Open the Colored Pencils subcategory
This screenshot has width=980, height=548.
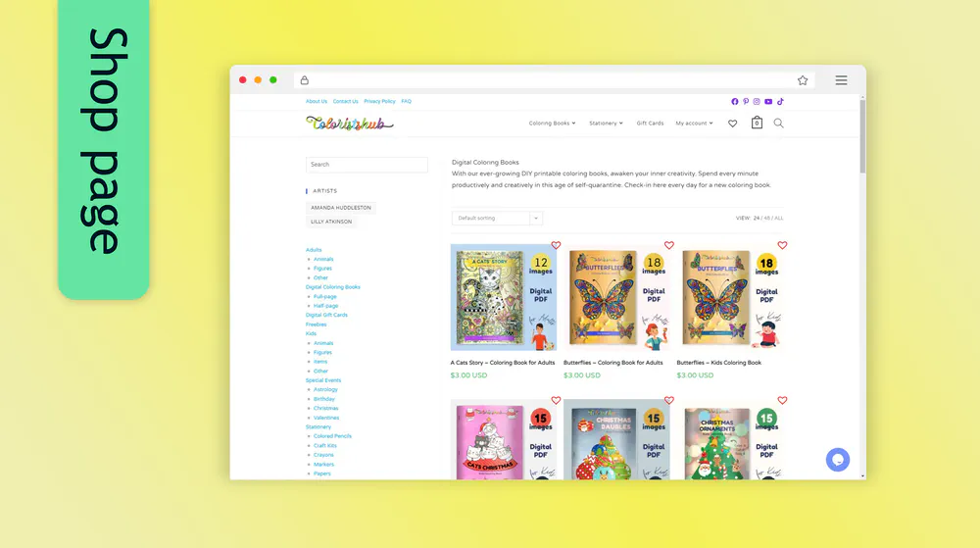(x=332, y=436)
